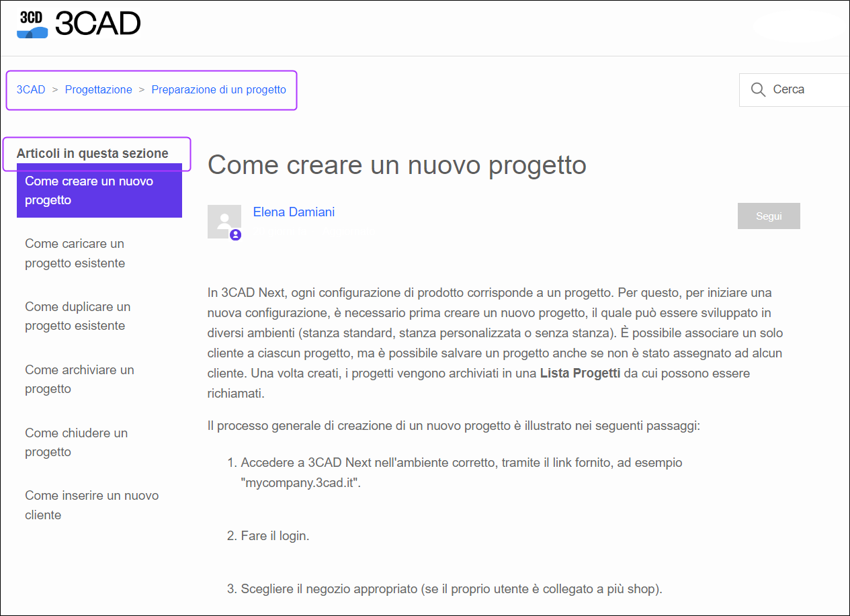
Task: Select sidebar article Come creare un nuovo progetto
Action: [99, 191]
